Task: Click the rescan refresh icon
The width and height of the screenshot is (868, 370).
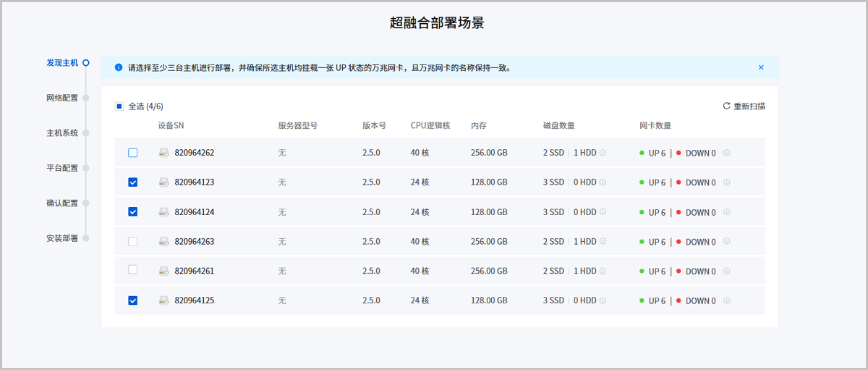Action: pyautogui.click(x=726, y=106)
